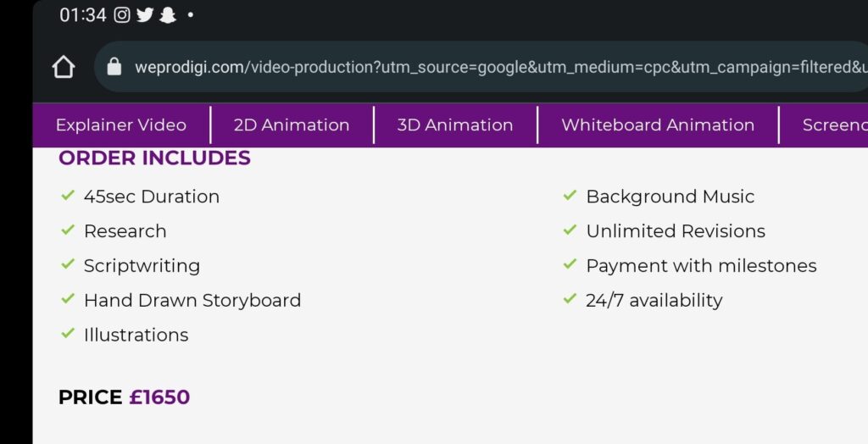Tap the checkmark beside 24/7 availability
Screen dimensions: 868x444
570,299
